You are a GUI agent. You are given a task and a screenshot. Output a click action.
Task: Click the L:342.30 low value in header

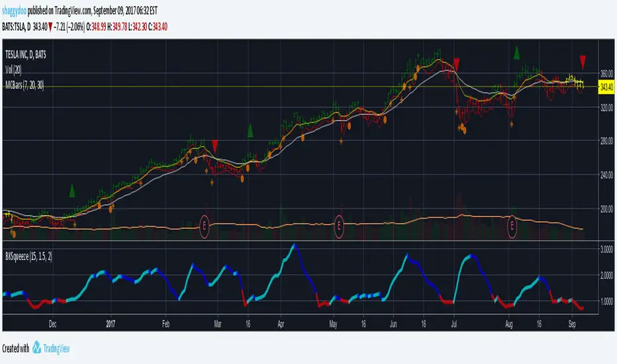pyautogui.click(x=138, y=27)
